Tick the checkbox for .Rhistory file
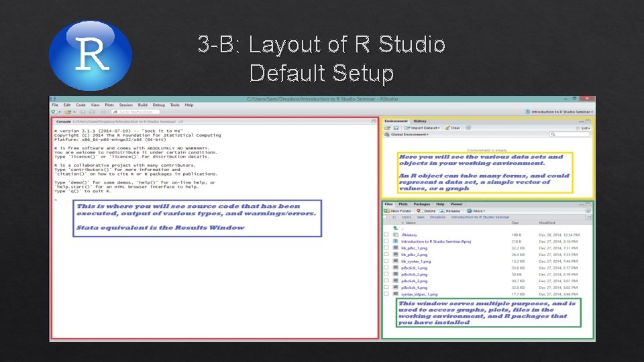This screenshot has height=362, width=644. pyautogui.click(x=386, y=235)
